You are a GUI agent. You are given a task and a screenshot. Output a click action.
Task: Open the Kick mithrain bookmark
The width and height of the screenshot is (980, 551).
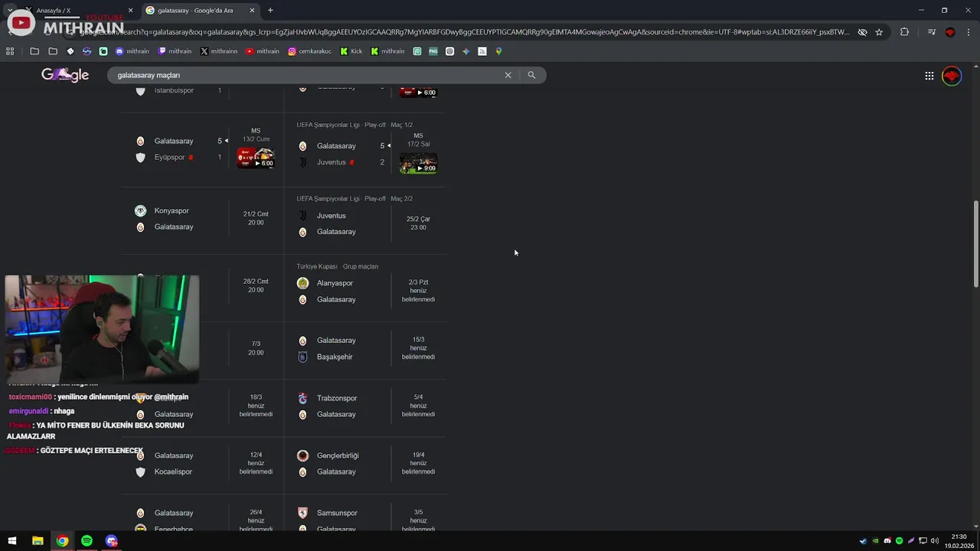pyautogui.click(x=387, y=51)
